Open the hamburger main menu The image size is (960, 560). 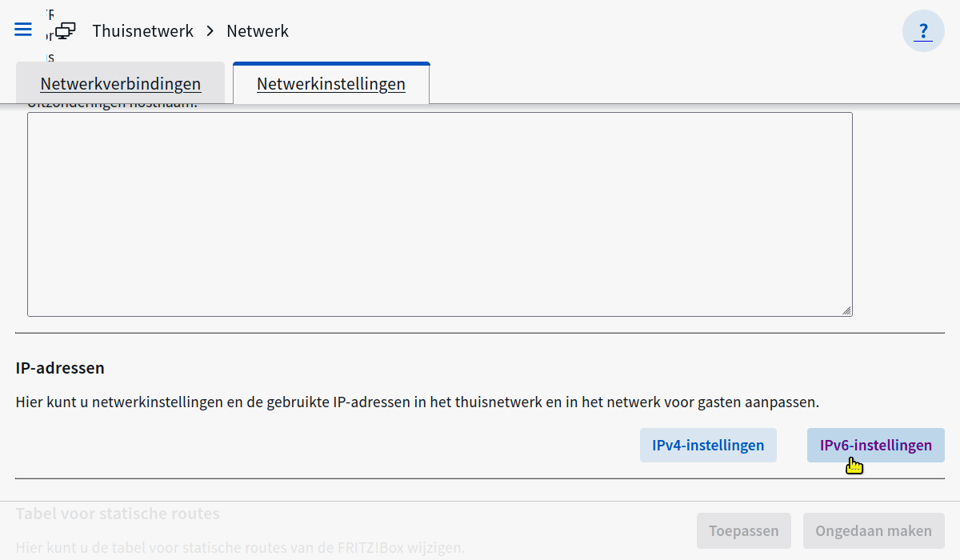click(23, 30)
